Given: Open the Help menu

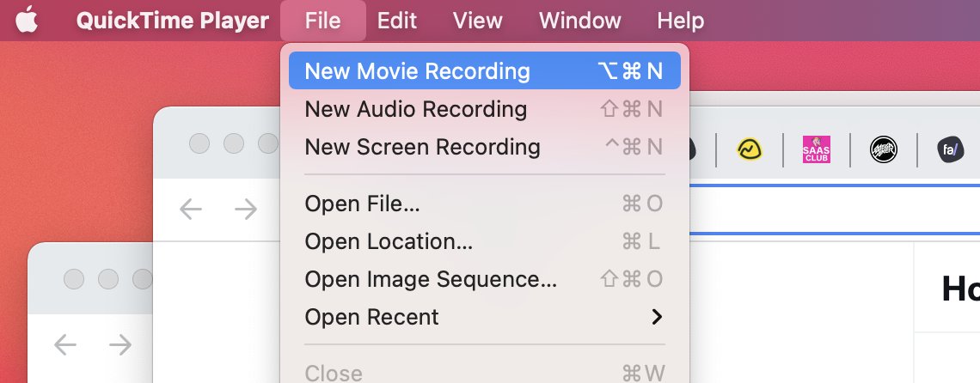Looking at the screenshot, I should pyautogui.click(x=680, y=20).
